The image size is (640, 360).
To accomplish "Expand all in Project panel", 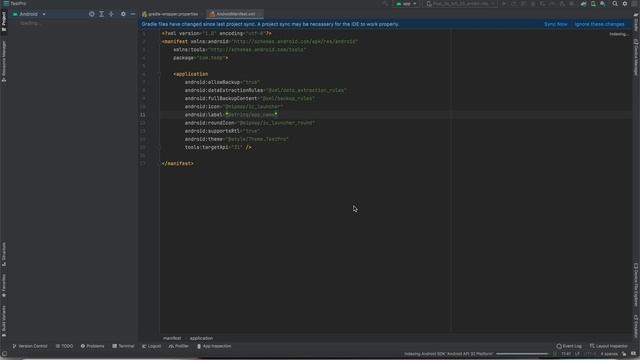I will (x=101, y=14).
